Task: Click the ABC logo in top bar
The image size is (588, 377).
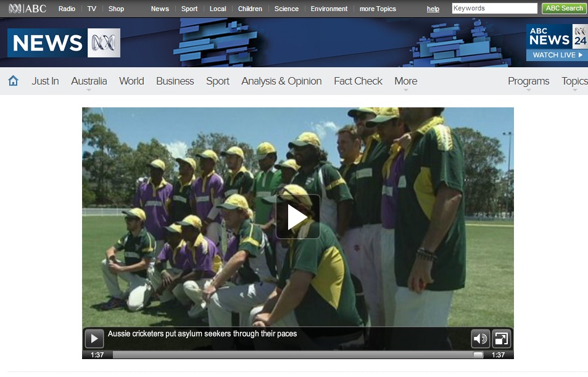Action: coord(28,9)
